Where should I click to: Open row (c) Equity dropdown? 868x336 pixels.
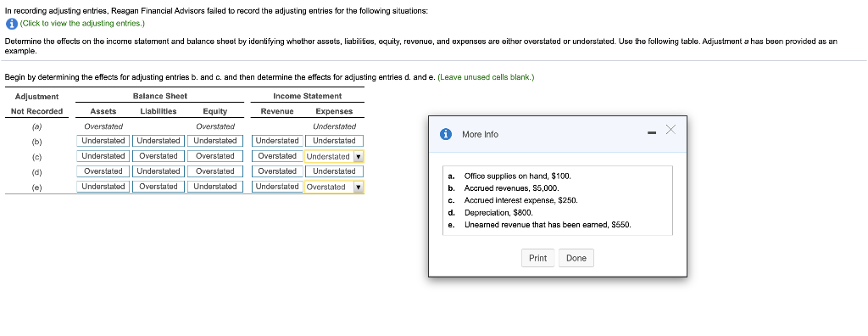point(215,156)
